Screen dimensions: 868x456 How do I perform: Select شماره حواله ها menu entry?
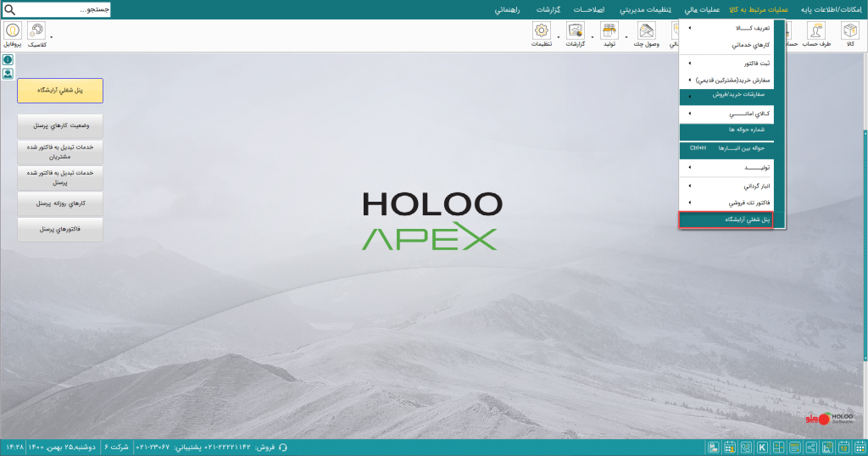tap(726, 130)
